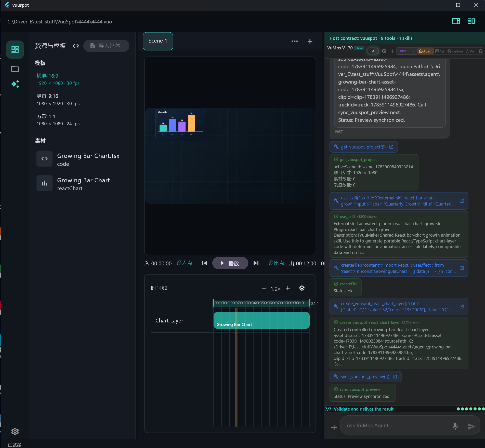Jump to previous frame skip-back button
This screenshot has width=485, height=448.
tap(204, 263)
